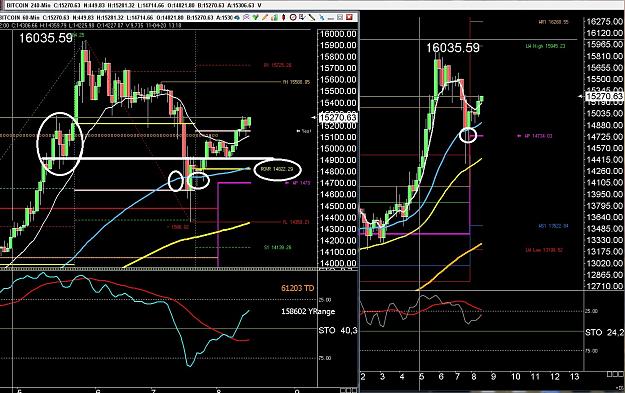Open the bar chart style icon
625x393 pixels.
(274, 17)
